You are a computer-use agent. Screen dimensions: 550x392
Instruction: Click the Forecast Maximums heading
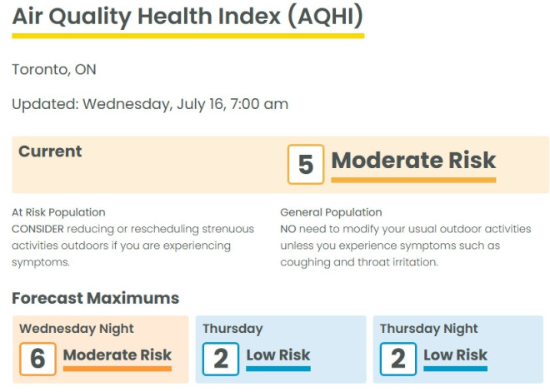tap(95, 298)
